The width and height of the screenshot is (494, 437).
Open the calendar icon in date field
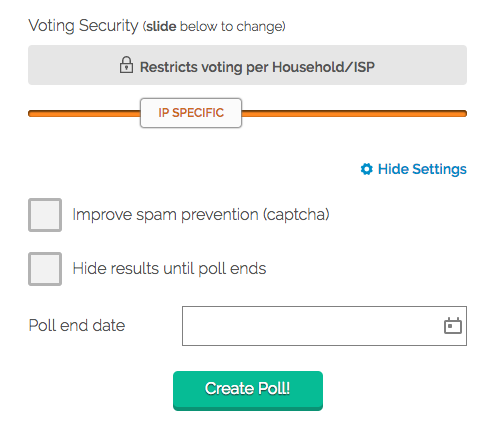(x=453, y=326)
